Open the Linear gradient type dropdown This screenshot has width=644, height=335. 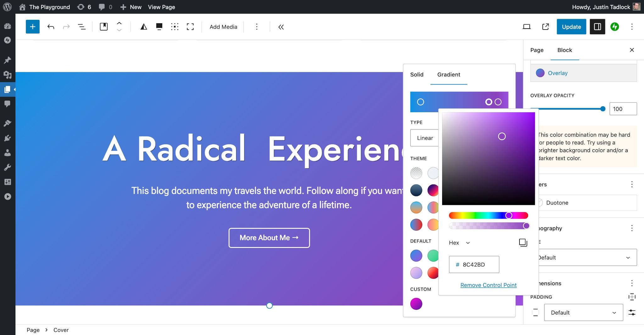tap(425, 138)
